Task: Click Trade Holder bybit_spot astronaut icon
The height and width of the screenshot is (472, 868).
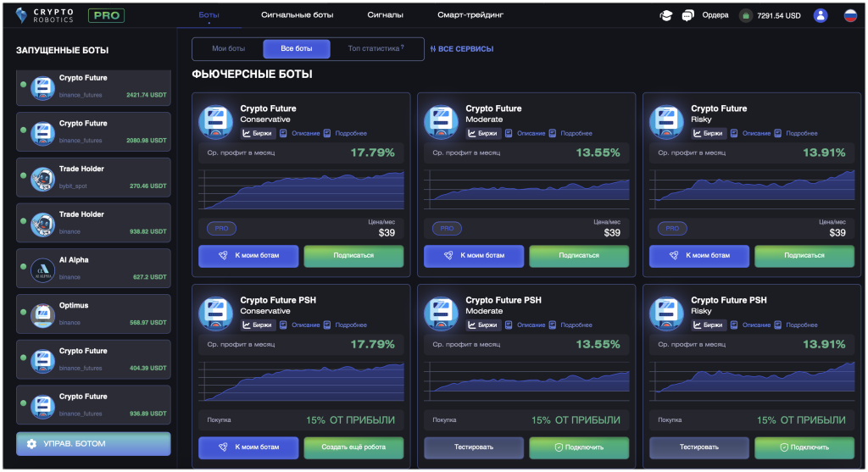Action: coord(42,180)
